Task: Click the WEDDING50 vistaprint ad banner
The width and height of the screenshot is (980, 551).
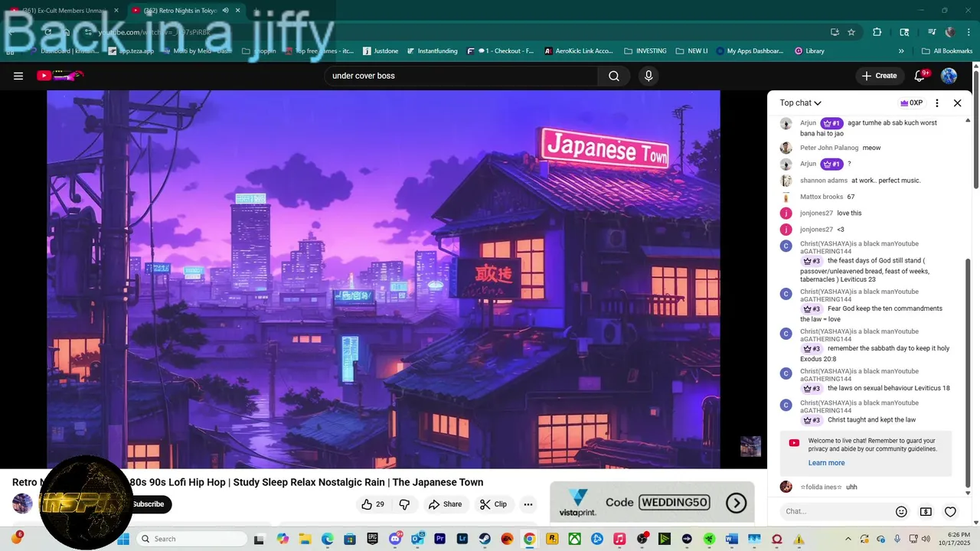Action: click(x=652, y=503)
